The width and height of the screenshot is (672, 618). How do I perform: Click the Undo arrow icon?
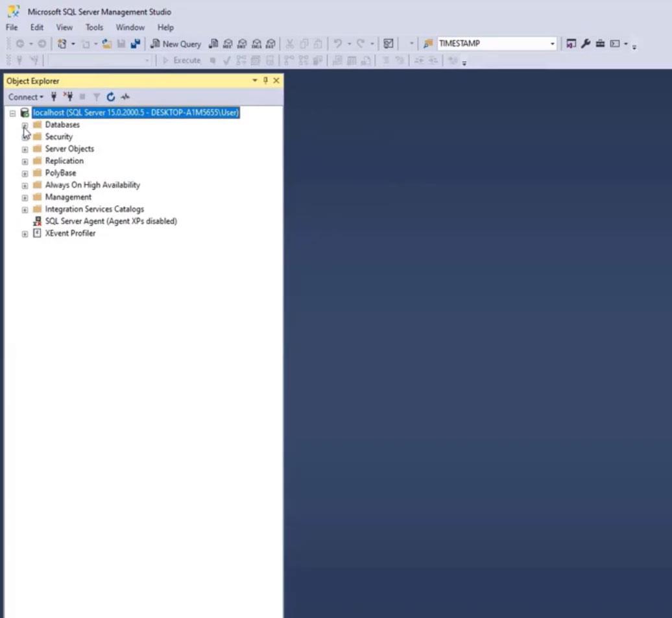(338, 43)
